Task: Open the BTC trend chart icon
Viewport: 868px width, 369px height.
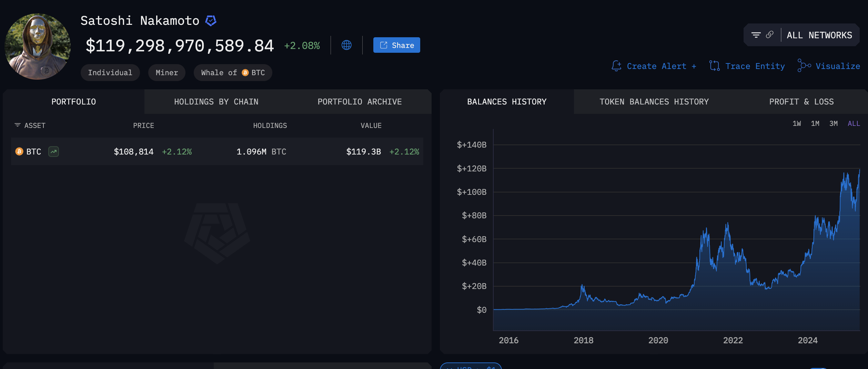Action: coord(53,152)
